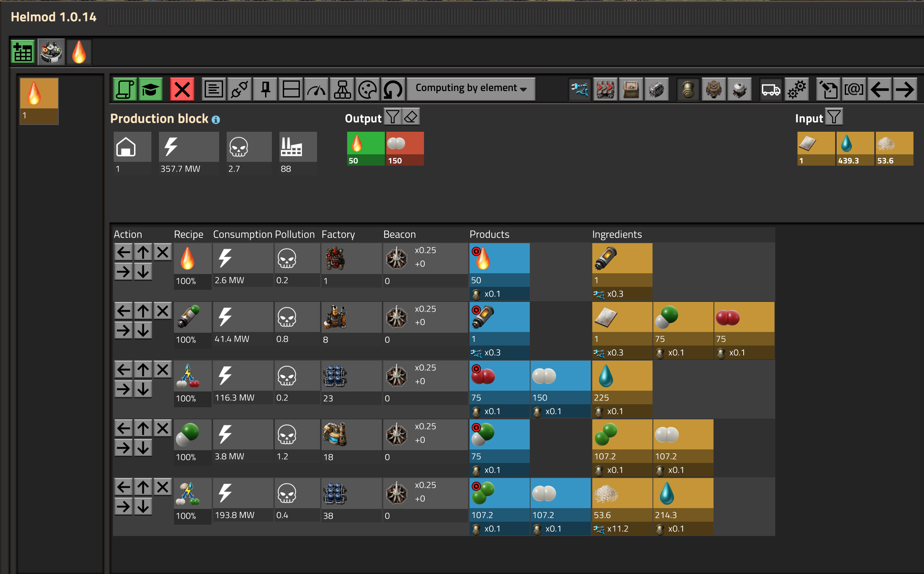Click the Output eraser toggle
This screenshot has height=574, width=924.
pos(410,117)
